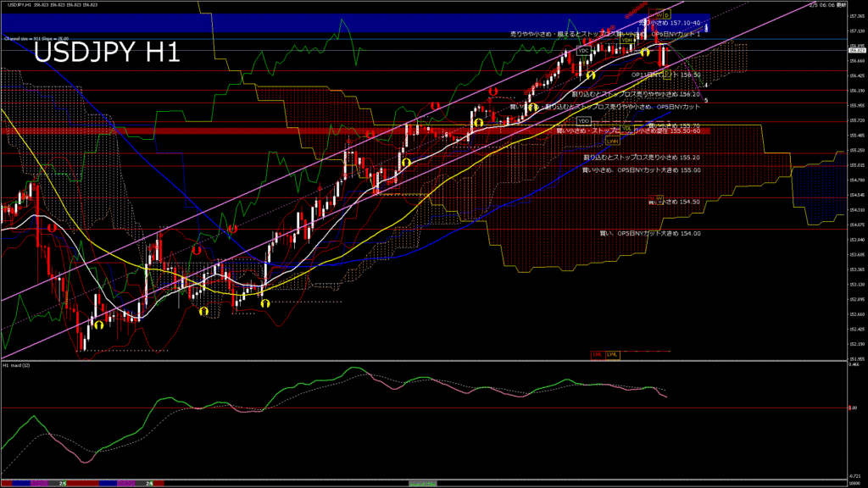Click wave count label 5

[706, 100]
